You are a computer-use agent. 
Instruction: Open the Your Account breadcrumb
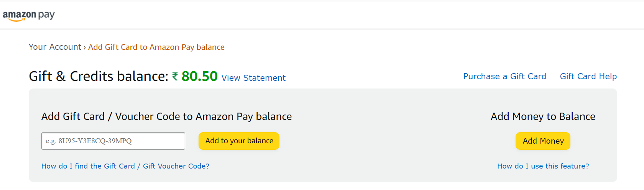tap(55, 47)
